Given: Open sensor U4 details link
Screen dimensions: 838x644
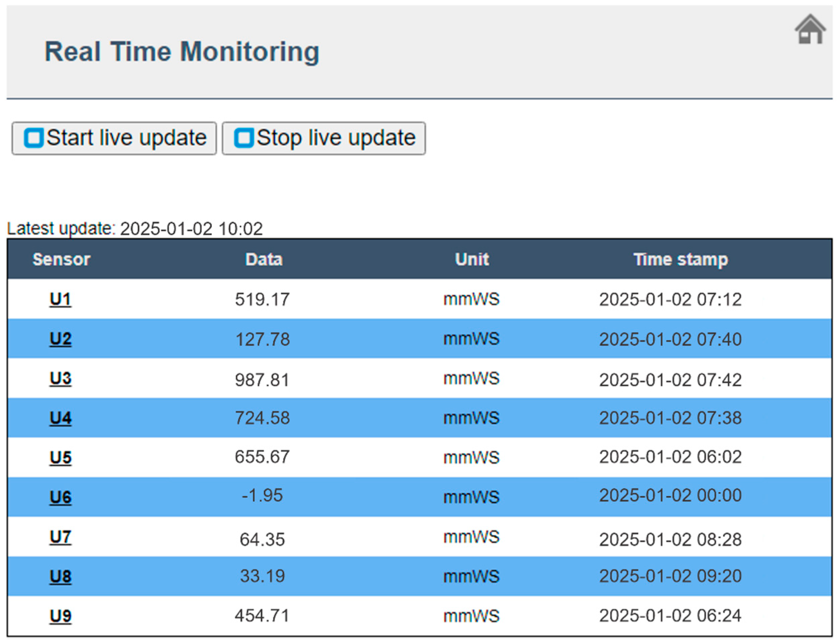Looking at the screenshot, I should pyautogui.click(x=60, y=418).
